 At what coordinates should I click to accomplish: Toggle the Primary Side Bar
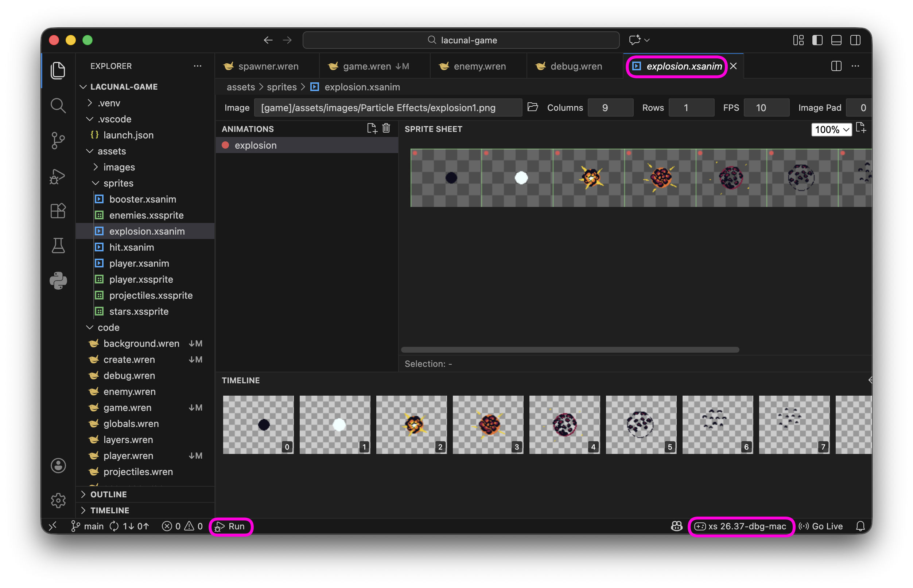pyautogui.click(x=817, y=40)
